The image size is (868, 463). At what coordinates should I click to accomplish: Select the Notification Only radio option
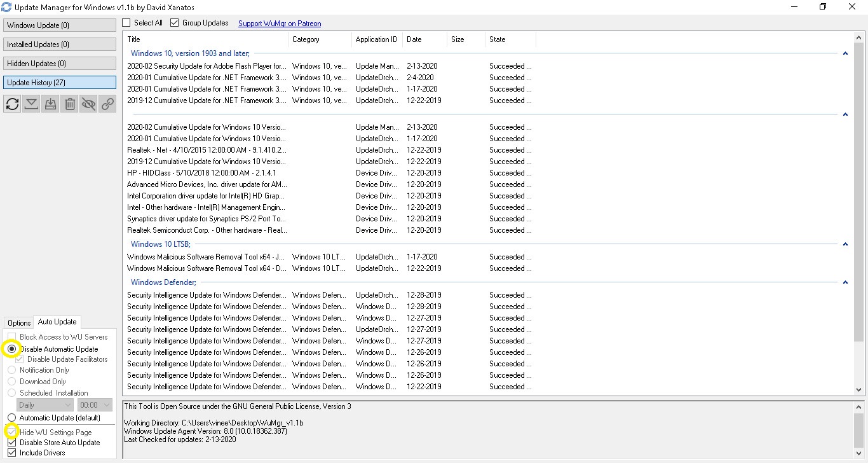click(11, 370)
